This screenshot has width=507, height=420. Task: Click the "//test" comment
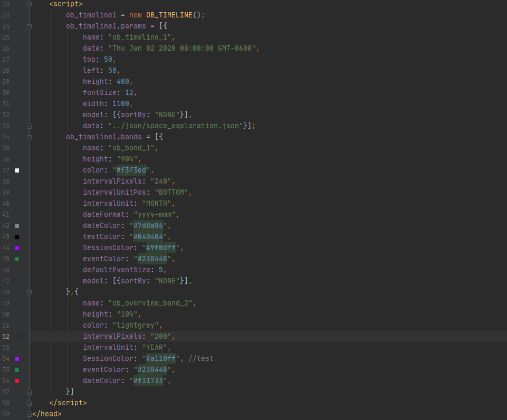click(x=201, y=359)
